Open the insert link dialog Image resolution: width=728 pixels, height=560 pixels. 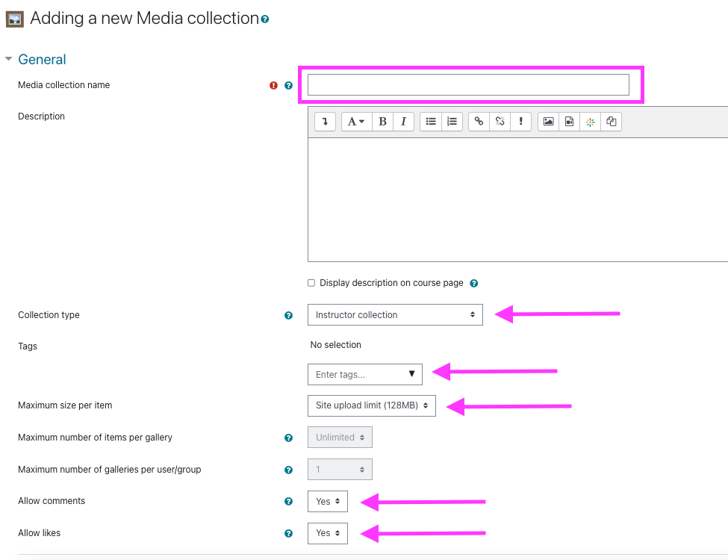click(479, 121)
